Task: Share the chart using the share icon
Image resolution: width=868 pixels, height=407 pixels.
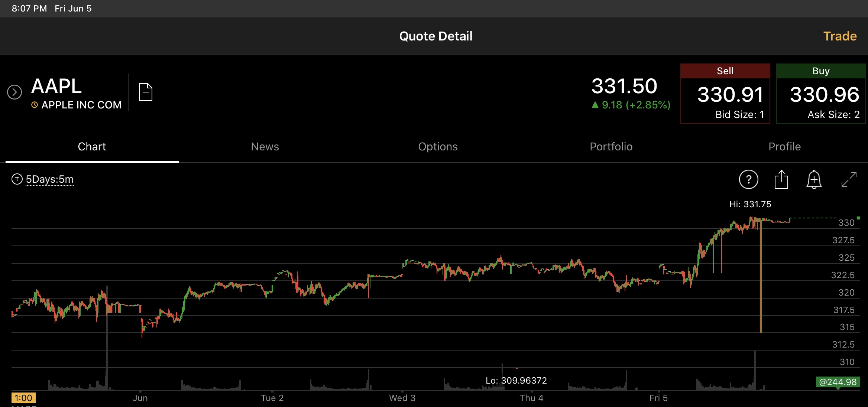Action: tap(781, 179)
